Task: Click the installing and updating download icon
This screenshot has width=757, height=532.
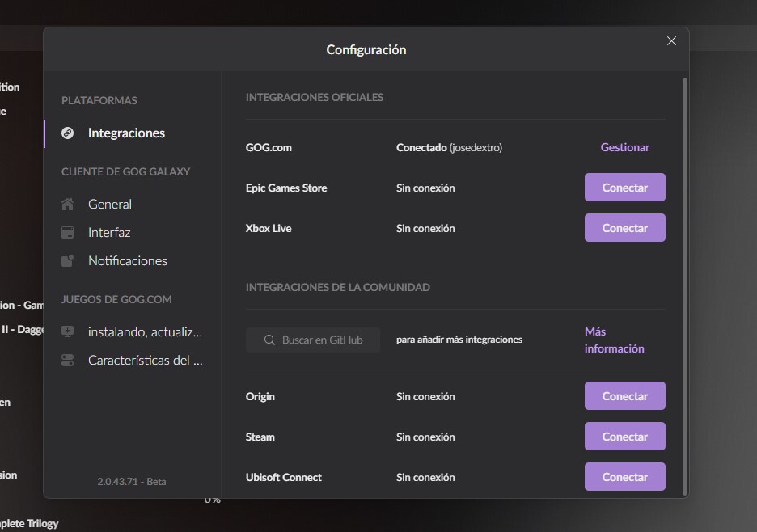Action: point(68,332)
